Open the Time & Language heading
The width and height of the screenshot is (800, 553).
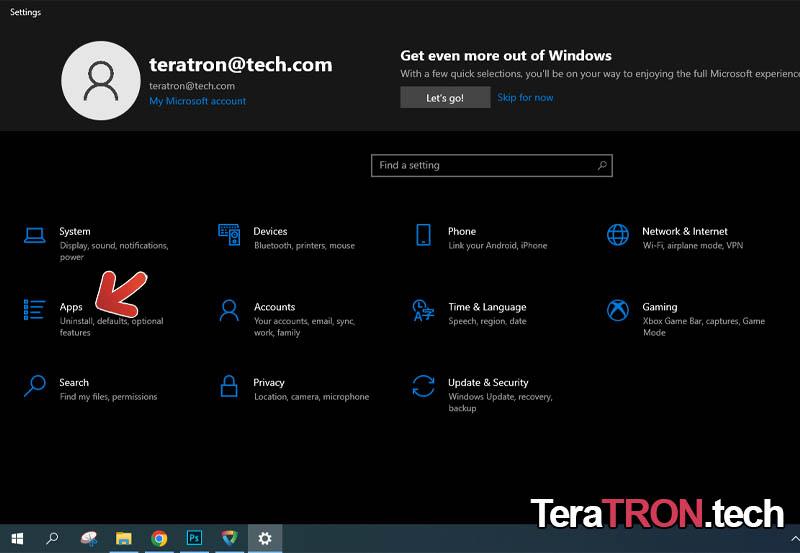pos(487,307)
